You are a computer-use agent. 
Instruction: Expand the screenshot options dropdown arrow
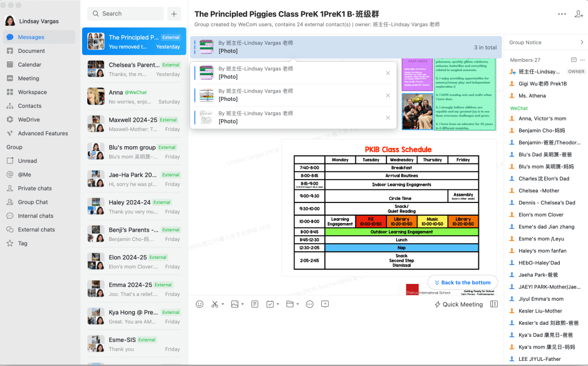point(223,305)
